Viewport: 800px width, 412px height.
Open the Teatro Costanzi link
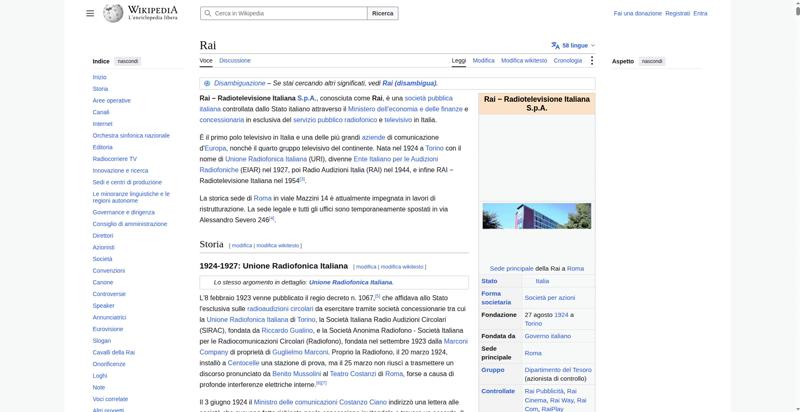pos(353,374)
